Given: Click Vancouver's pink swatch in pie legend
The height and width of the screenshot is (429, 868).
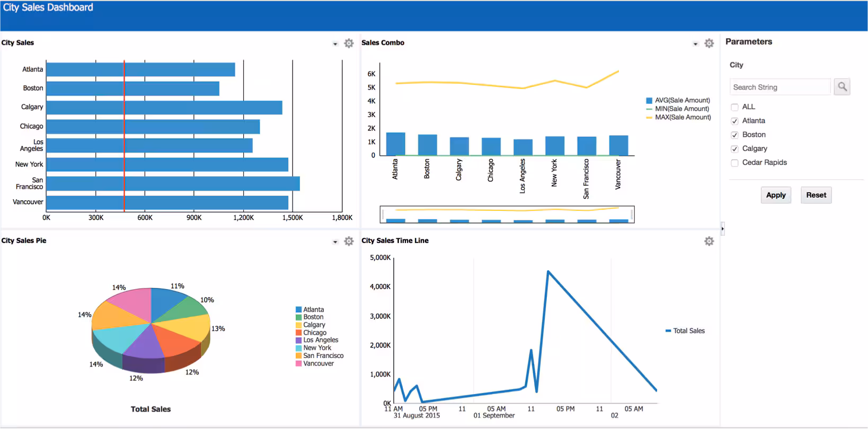Looking at the screenshot, I should 299,363.
